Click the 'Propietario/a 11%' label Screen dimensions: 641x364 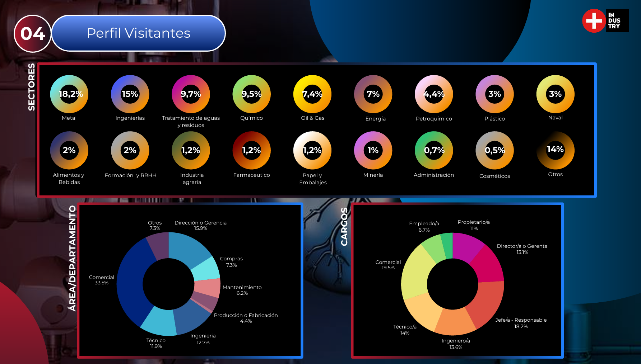tap(474, 225)
